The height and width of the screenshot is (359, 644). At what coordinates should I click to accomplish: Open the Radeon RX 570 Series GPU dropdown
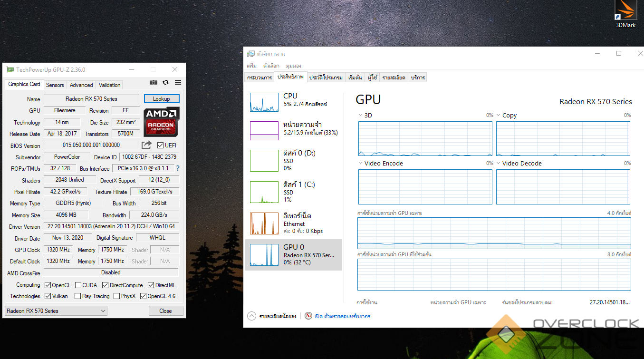56,311
